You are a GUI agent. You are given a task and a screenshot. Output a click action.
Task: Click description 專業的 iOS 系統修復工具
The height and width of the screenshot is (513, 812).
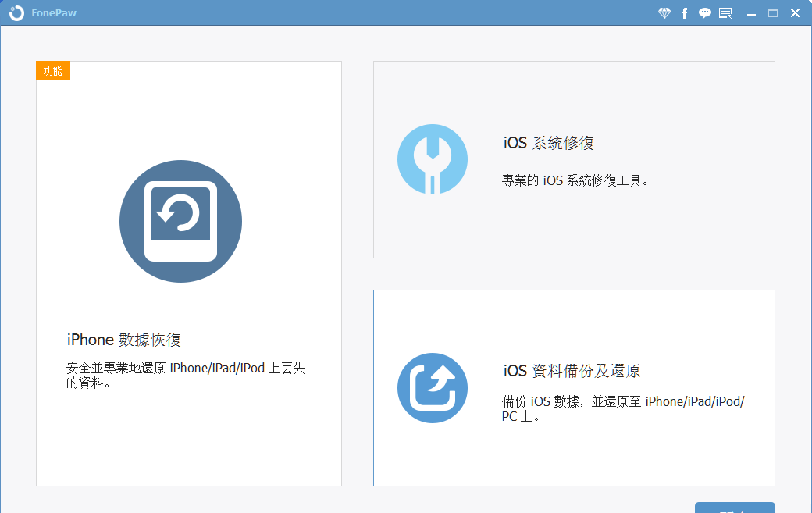point(575,180)
